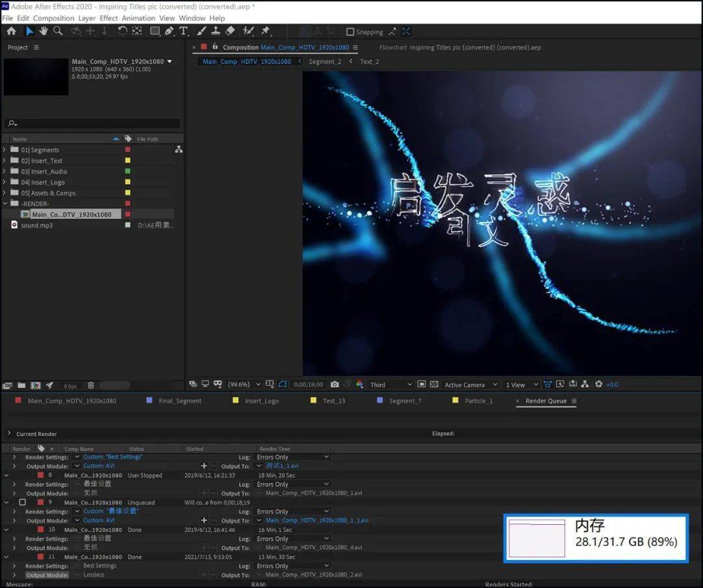Select the Puppet Pin tool
The image size is (703, 588).
[266, 31]
